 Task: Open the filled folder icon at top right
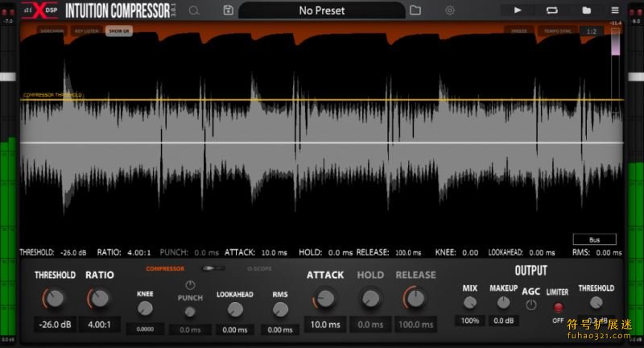587,10
